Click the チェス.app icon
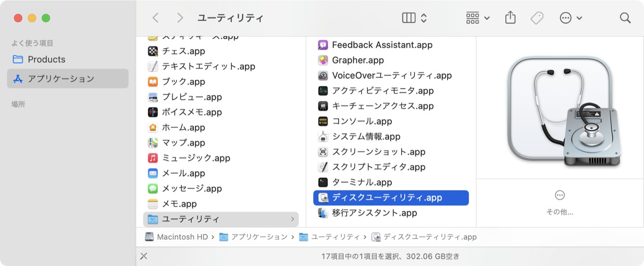 pos(153,51)
